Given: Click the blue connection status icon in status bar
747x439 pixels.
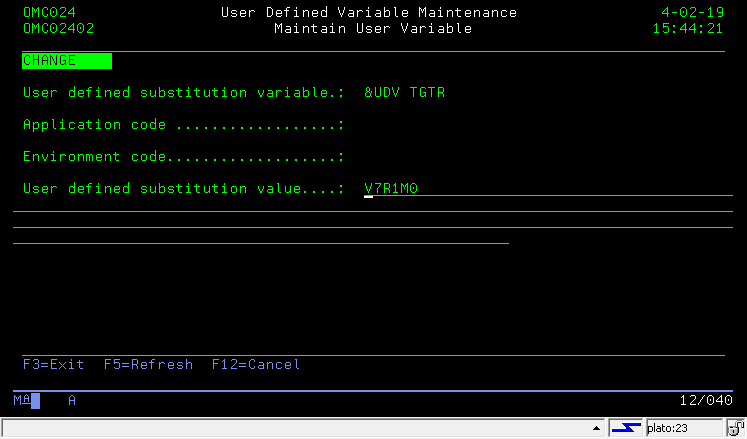Looking at the screenshot, I should (625, 429).
